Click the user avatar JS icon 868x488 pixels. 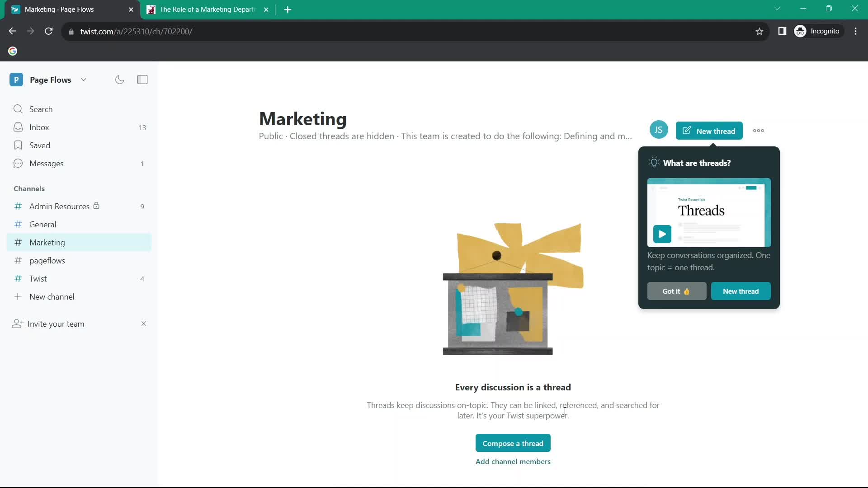coord(659,130)
